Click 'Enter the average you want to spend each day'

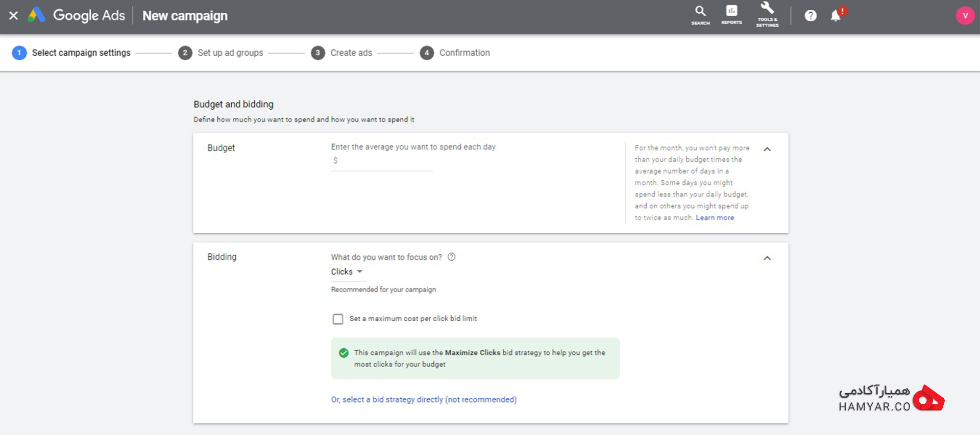[x=413, y=147]
